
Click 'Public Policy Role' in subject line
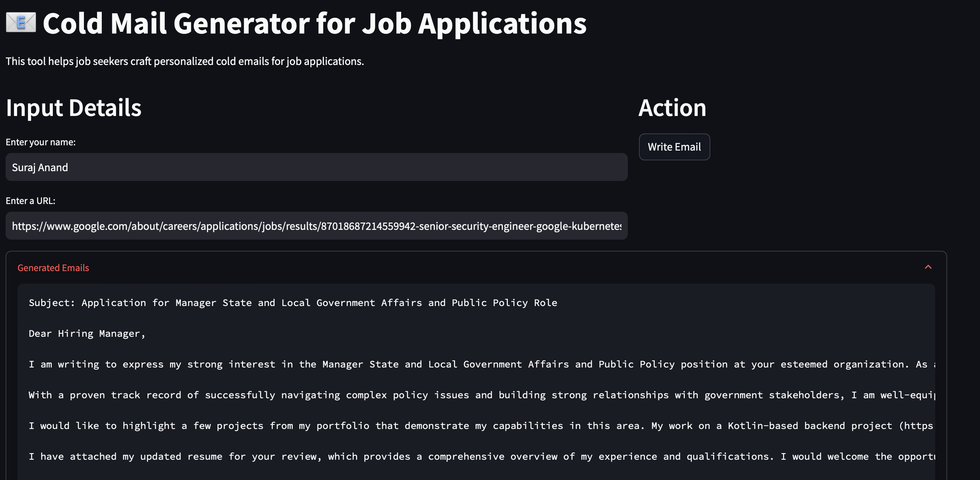[504, 303]
